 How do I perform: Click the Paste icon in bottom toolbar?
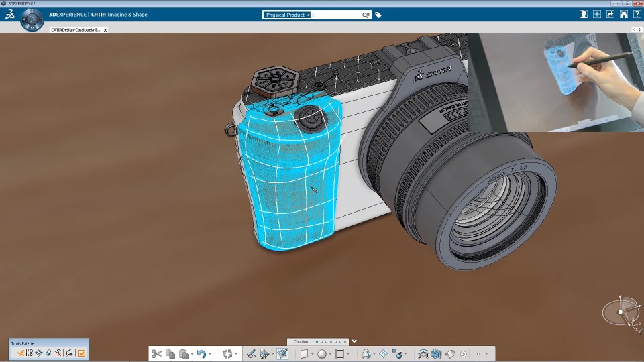[x=184, y=354]
